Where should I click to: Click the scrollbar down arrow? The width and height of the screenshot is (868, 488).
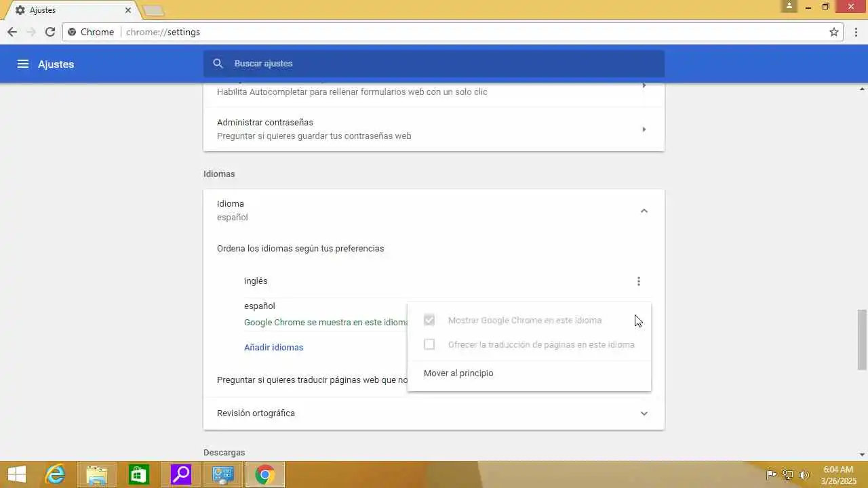[x=862, y=455]
